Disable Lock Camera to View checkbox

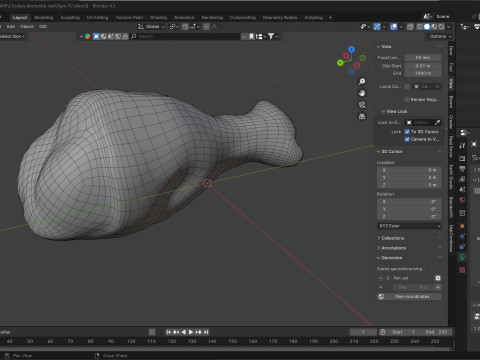pyautogui.click(x=407, y=139)
